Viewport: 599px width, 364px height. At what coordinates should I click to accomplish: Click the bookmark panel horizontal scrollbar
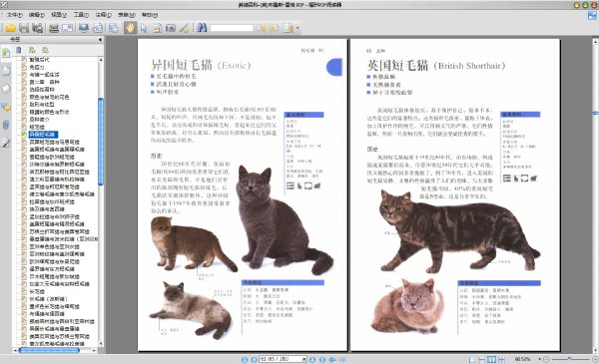[x=49, y=350]
